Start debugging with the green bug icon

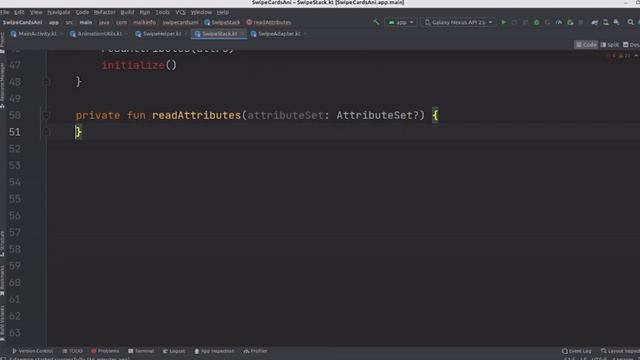537,22
